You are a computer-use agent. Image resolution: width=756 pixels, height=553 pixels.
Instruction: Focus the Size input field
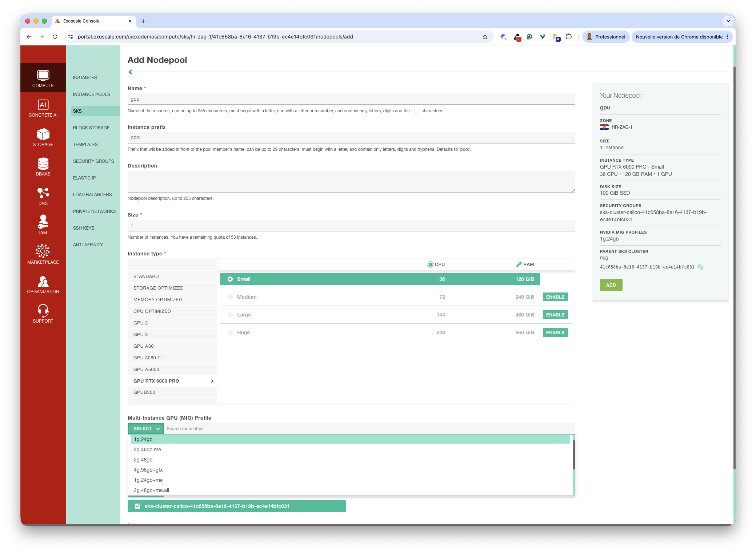(351, 226)
